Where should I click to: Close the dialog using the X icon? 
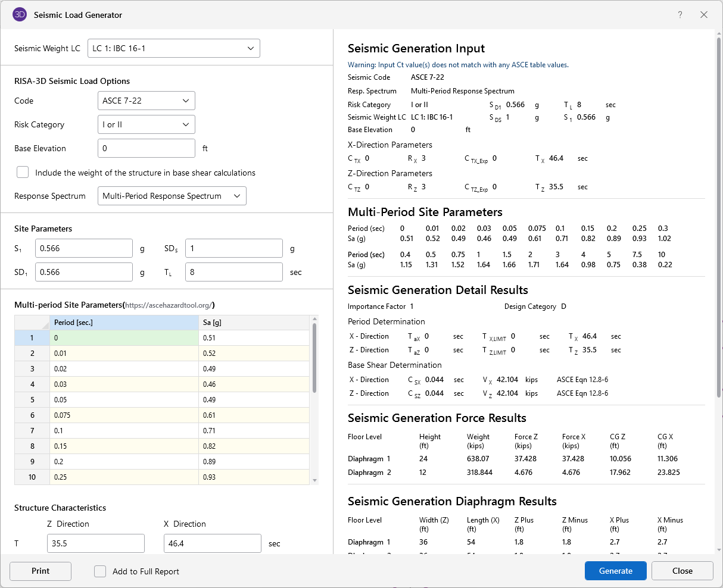click(x=704, y=15)
